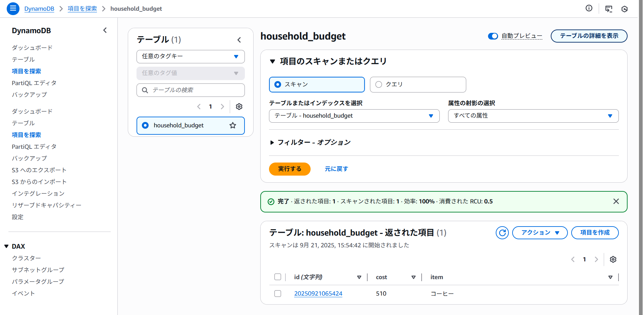Check the checkbox for item 20250921065424

pyautogui.click(x=278, y=294)
